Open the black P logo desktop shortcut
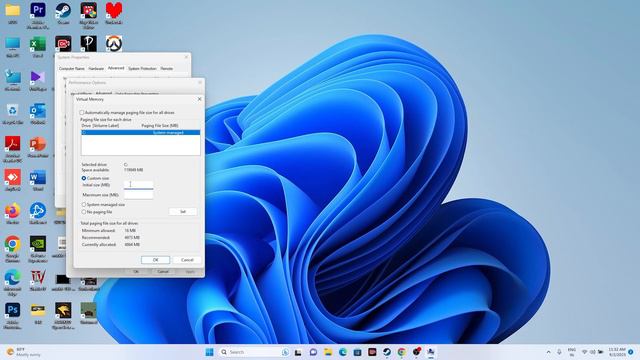 [89, 44]
